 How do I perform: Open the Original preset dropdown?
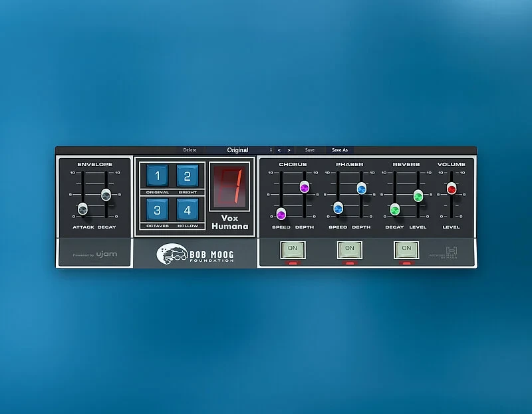pos(238,150)
